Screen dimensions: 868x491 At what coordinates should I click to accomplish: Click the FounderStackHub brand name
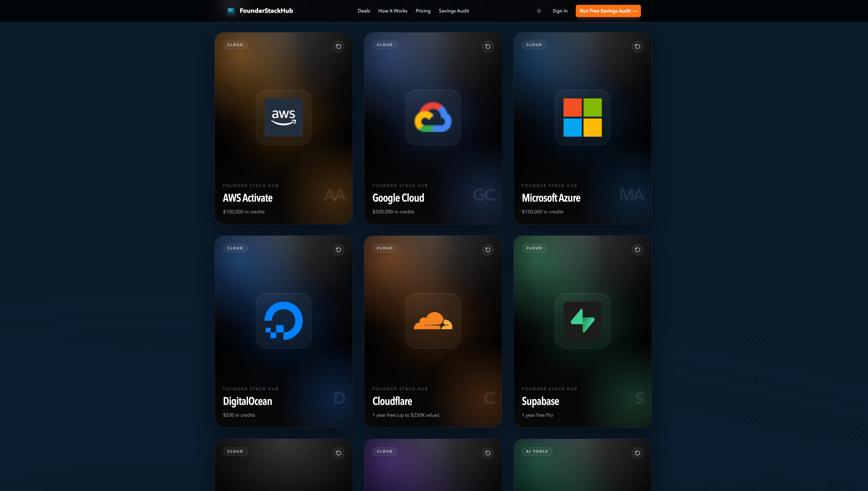pos(266,11)
